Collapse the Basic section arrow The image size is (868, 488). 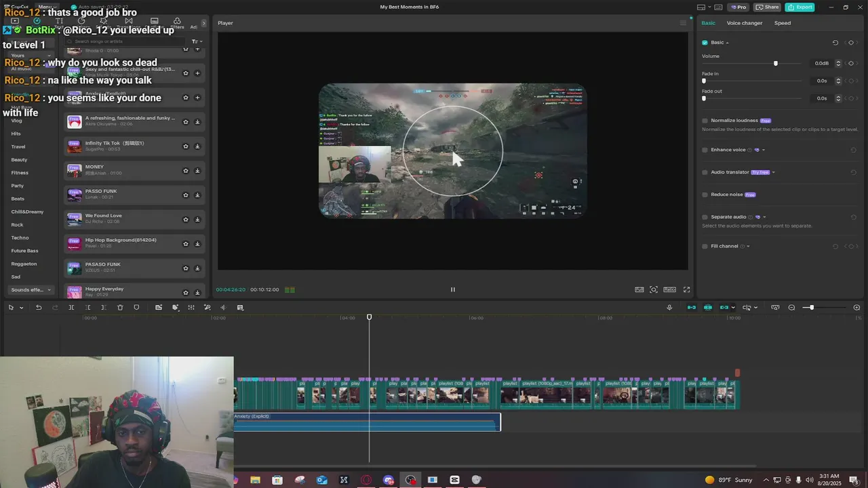[728, 43]
